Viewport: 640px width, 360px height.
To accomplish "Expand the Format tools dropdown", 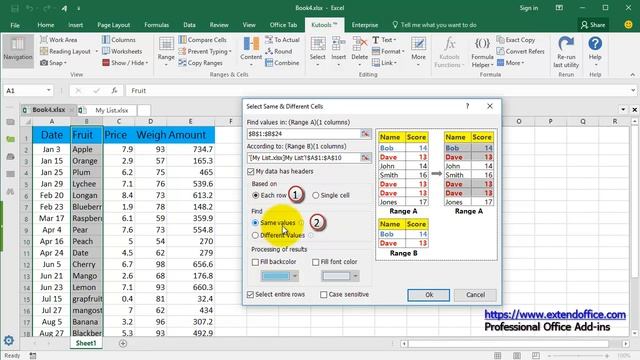I will click(403, 51).
